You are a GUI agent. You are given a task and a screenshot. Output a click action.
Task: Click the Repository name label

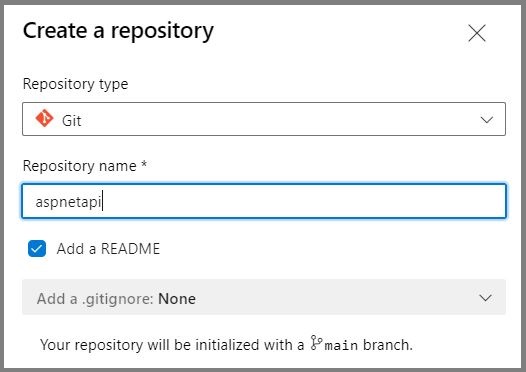tap(80, 166)
